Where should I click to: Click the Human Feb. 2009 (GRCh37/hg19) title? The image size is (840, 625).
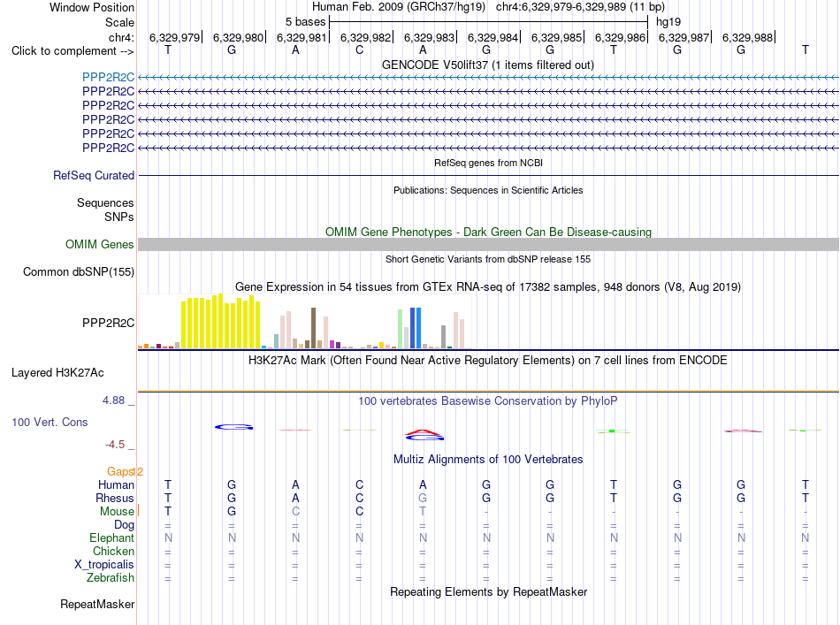pyautogui.click(x=399, y=7)
